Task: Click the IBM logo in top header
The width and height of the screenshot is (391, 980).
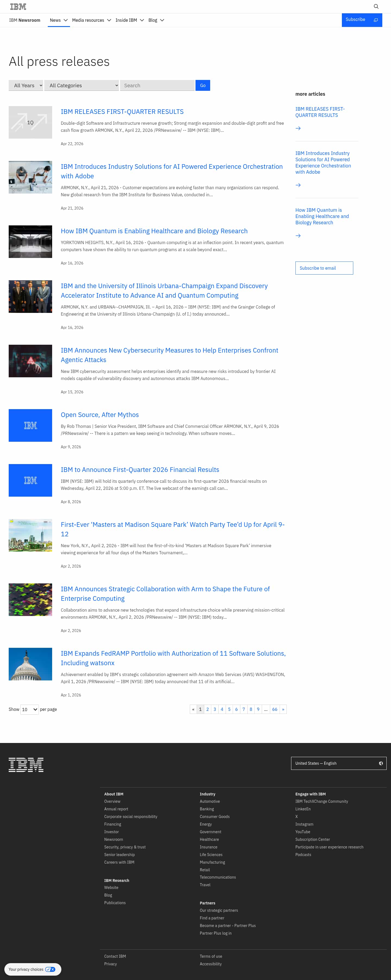Action: click(x=18, y=7)
